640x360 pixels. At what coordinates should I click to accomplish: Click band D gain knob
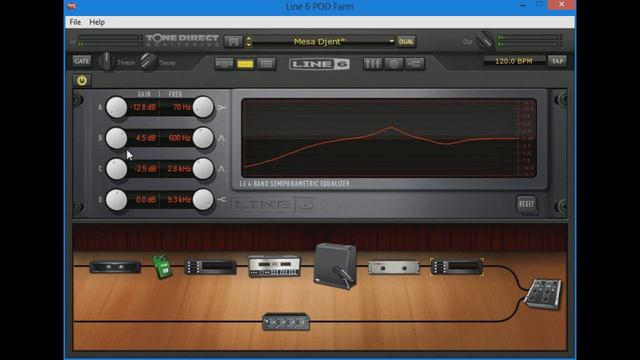click(116, 200)
